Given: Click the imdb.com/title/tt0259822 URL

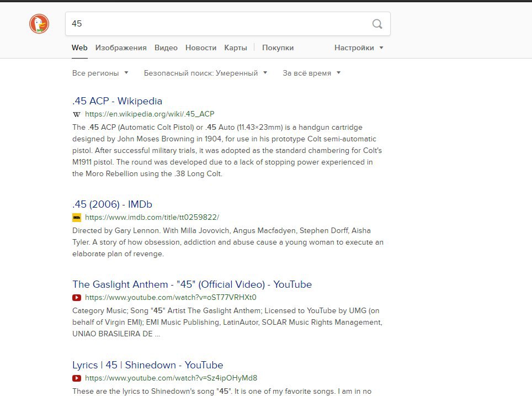Looking at the screenshot, I should (x=152, y=218).
